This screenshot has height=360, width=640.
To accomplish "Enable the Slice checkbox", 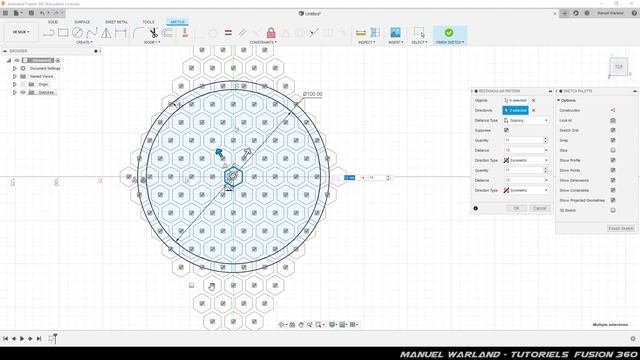I will point(613,150).
